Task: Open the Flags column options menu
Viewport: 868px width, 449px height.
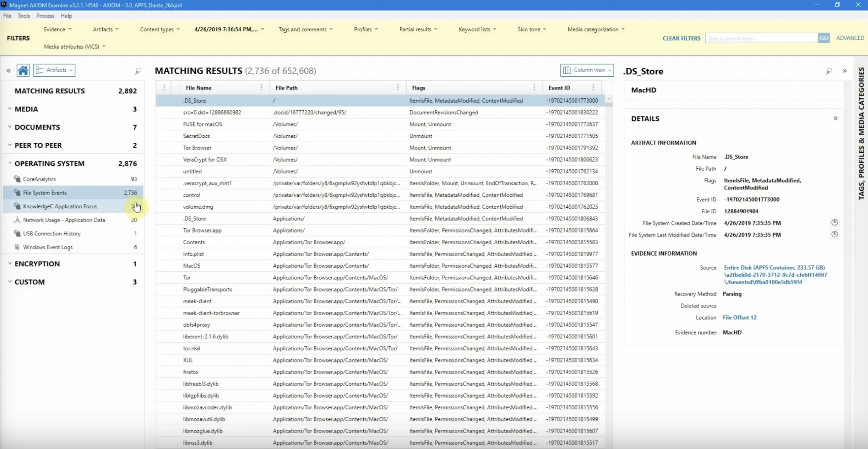Action: 534,88
